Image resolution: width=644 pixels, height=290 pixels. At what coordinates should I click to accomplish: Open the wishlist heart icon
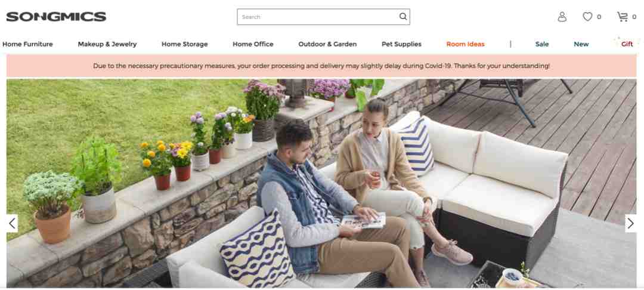587,17
